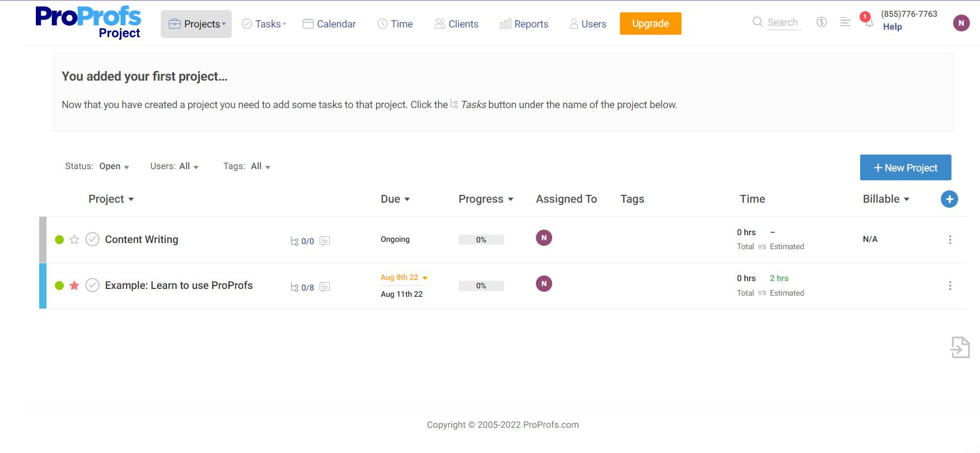Open the Calendar menu item
Image resolution: width=980 pixels, height=453 pixels.
pos(329,24)
